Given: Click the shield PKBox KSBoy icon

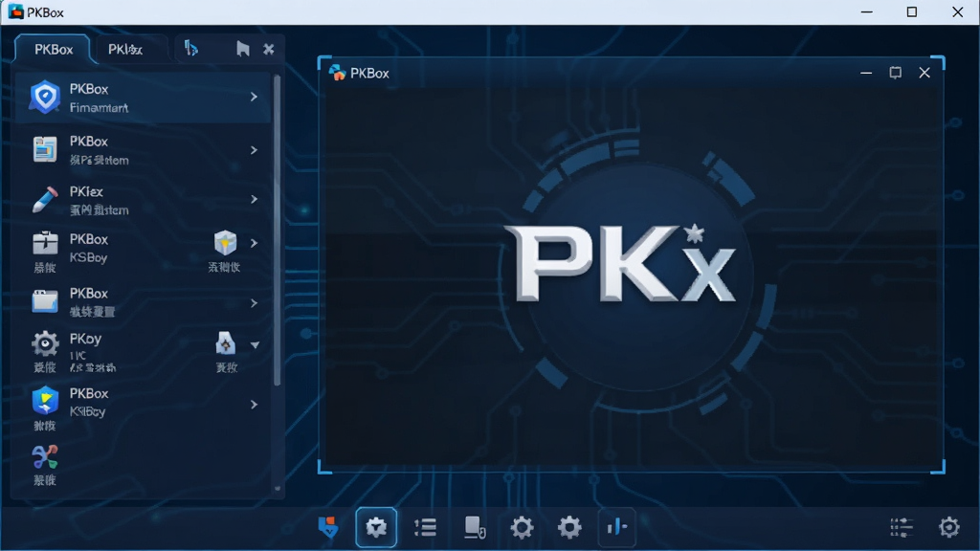Looking at the screenshot, I should pyautogui.click(x=45, y=401).
